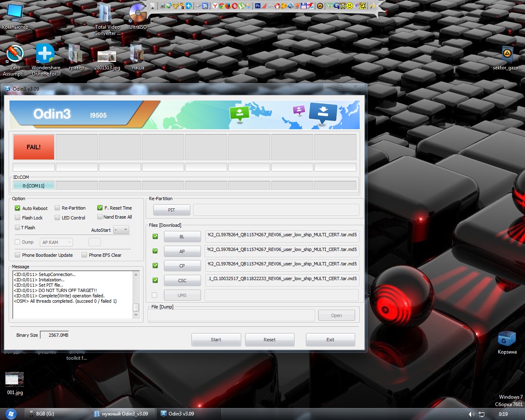Open Opera browser from the top dock
Screen dimensions: 525x420
coord(235,6)
